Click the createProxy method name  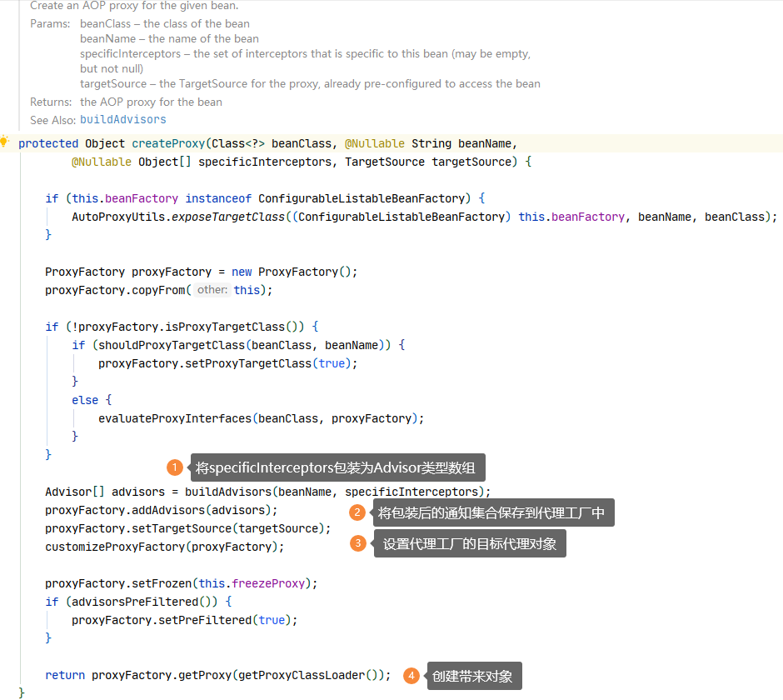pos(168,144)
